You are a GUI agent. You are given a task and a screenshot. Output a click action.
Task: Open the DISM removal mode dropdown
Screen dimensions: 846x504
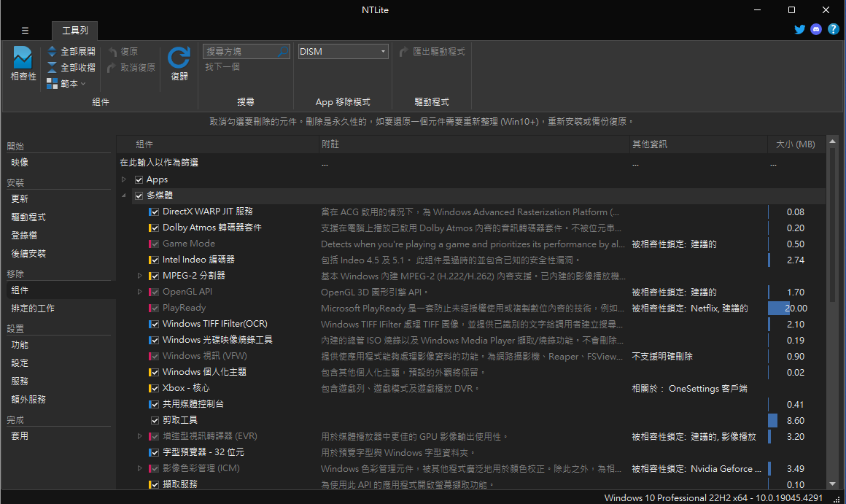(344, 51)
